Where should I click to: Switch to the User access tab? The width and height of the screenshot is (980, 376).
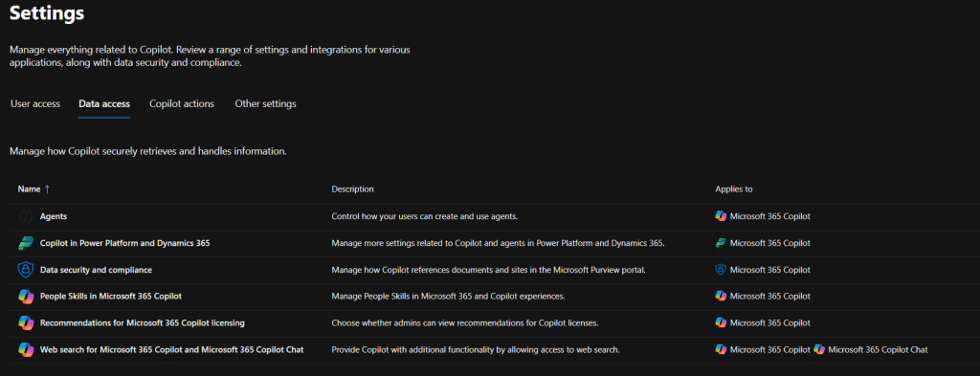(x=35, y=103)
